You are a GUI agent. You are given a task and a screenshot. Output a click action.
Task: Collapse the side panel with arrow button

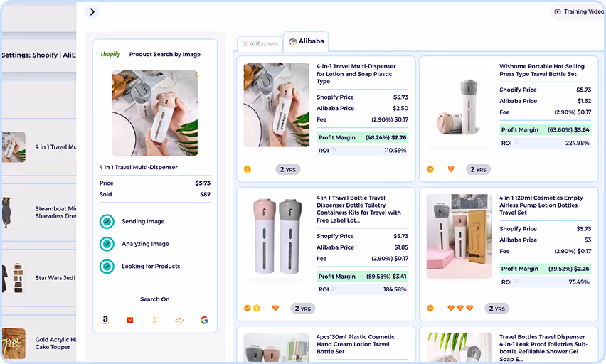(x=92, y=12)
